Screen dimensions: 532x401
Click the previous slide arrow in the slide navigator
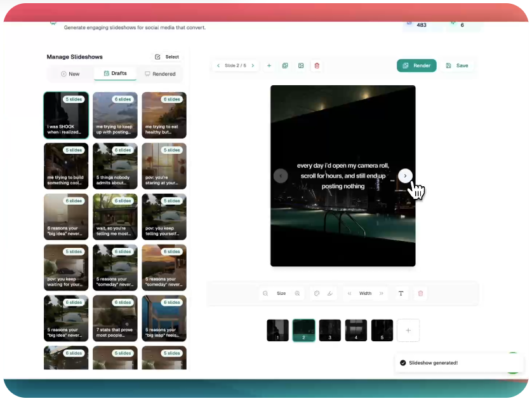click(x=219, y=65)
